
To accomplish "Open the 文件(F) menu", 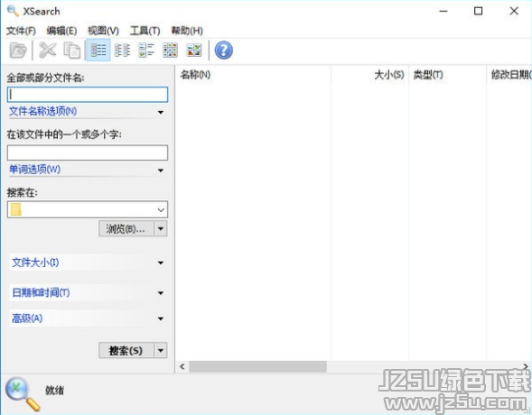I will click(x=21, y=31).
